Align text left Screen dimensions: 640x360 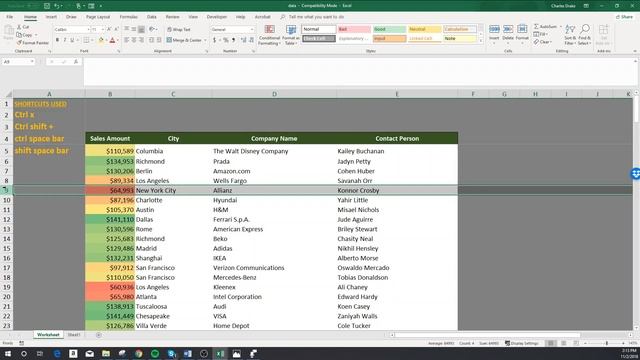pyautogui.click(x=127, y=40)
